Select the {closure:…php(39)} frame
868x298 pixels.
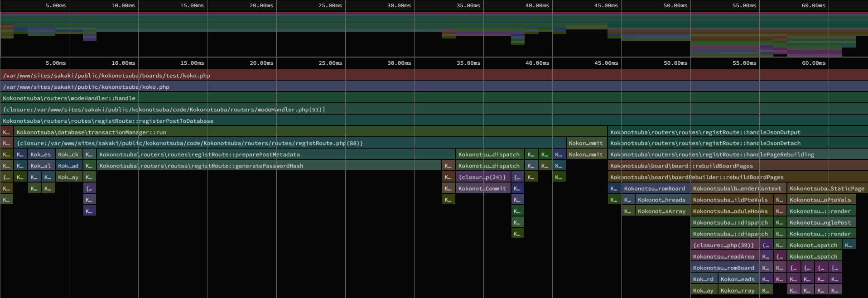pyautogui.click(x=724, y=245)
